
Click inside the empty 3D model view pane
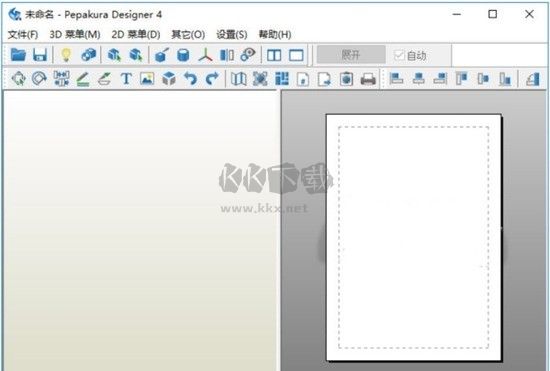pyautogui.click(x=140, y=230)
